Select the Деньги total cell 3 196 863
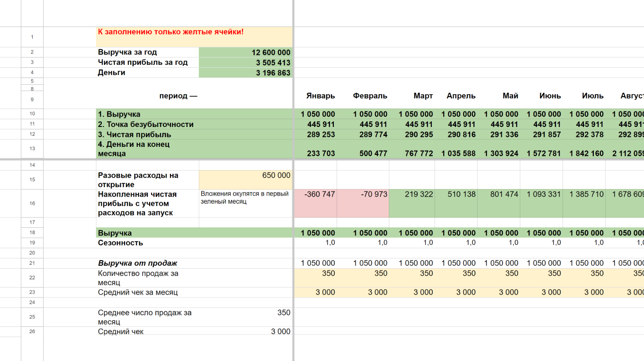Screen dimensions: 644x361 [246, 72]
